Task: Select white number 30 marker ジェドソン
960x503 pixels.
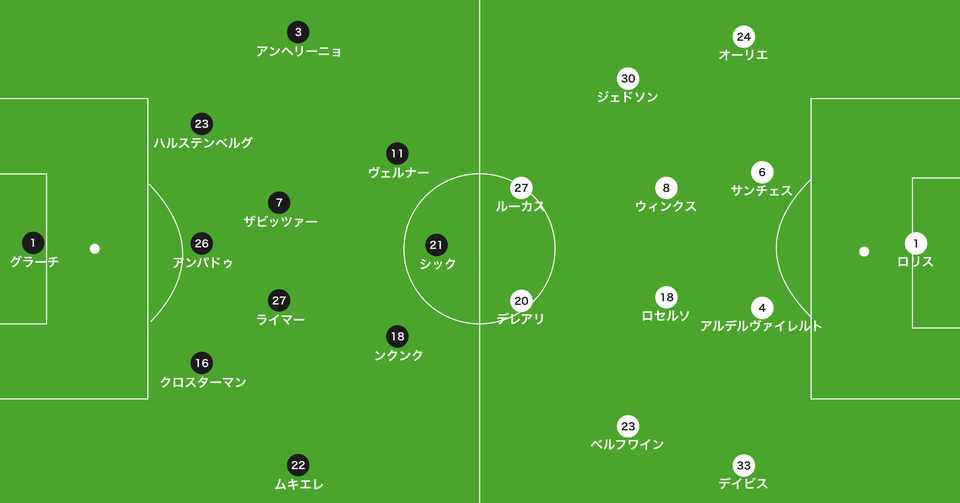Action: click(628, 79)
